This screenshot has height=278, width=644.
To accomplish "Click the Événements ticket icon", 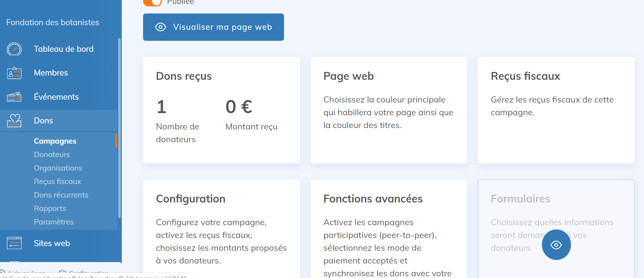I will pyautogui.click(x=14, y=97).
